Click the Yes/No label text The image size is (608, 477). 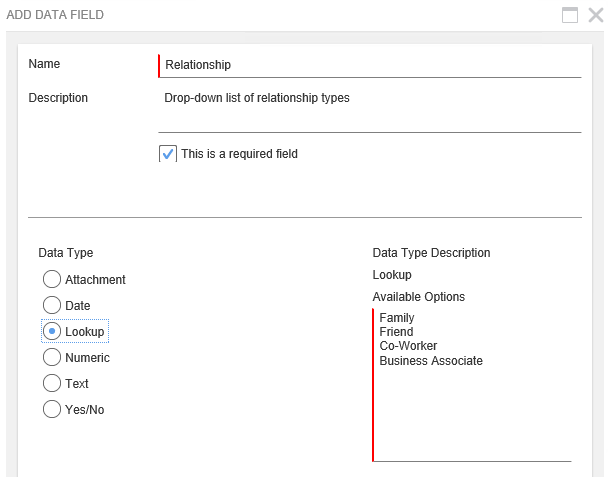(85, 410)
